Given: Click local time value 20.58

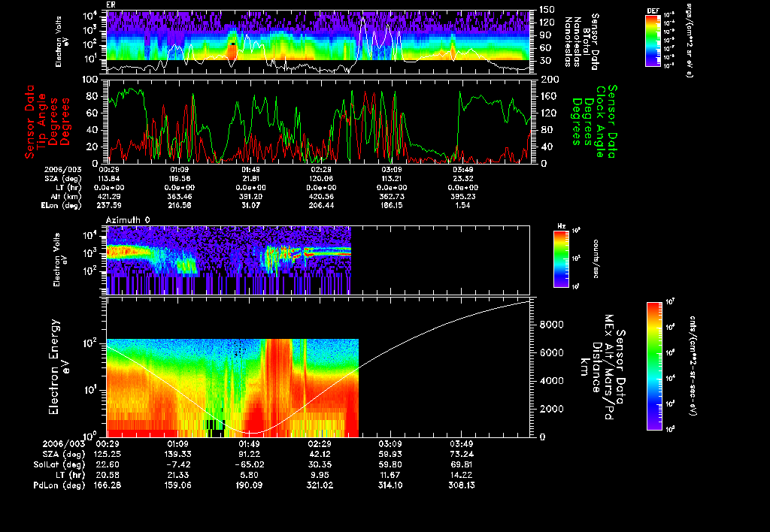Looking at the screenshot, I should [107, 475].
